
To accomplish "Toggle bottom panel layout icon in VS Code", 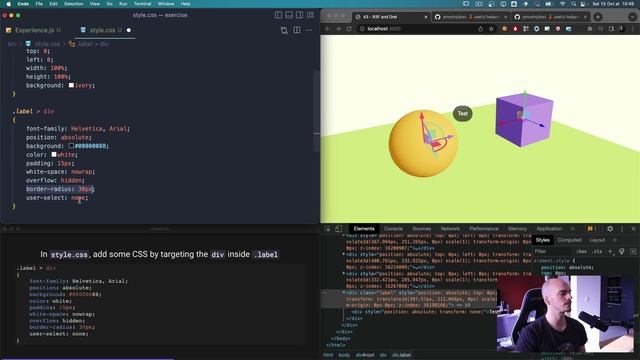I will 289,15.
